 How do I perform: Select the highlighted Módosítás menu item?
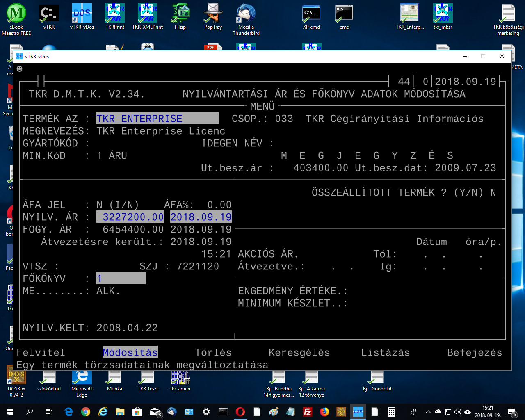(130, 352)
